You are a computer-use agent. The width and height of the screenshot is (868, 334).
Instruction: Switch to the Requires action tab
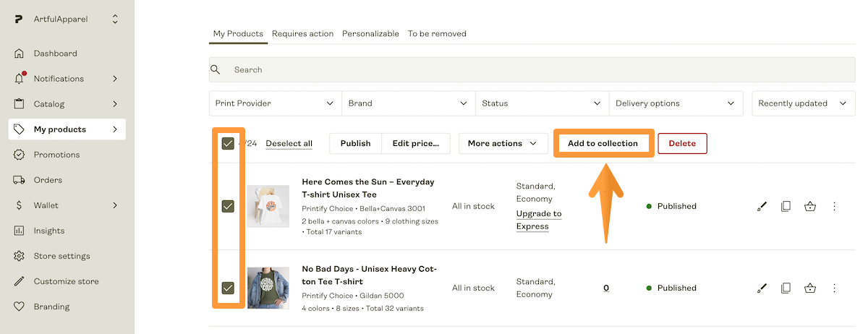pyautogui.click(x=303, y=34)
